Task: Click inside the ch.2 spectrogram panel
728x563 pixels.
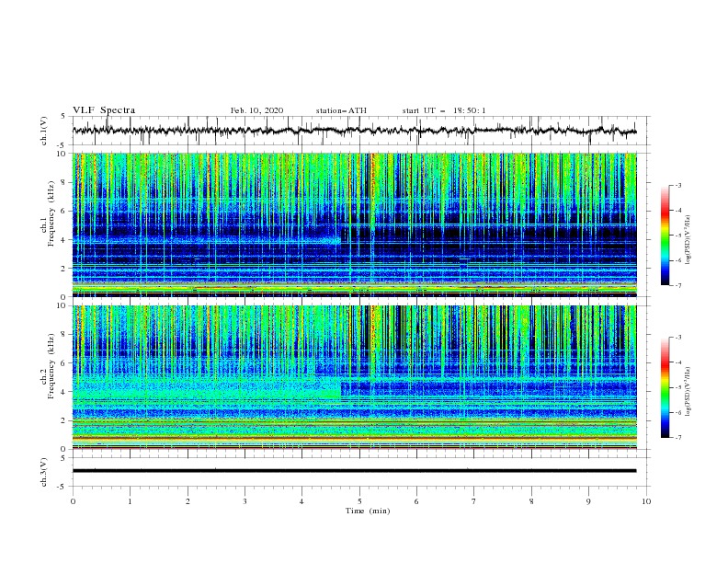Action: [355, 377]
